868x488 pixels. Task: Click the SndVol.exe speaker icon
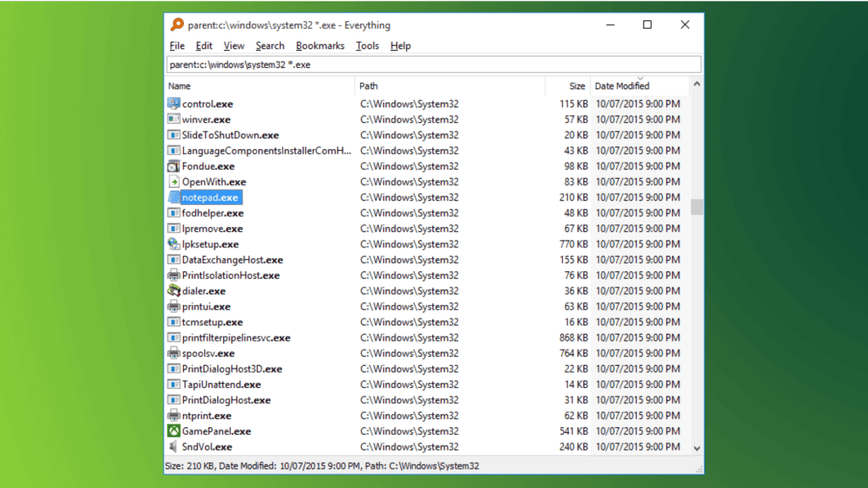tap(174, 446)
